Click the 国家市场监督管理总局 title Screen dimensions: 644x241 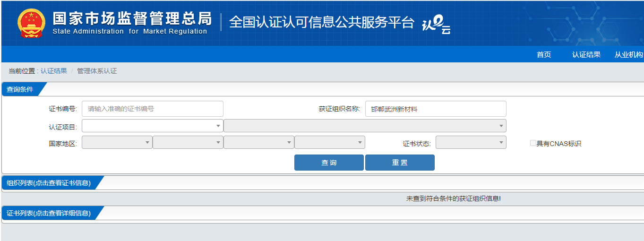(x=132, y=18)
